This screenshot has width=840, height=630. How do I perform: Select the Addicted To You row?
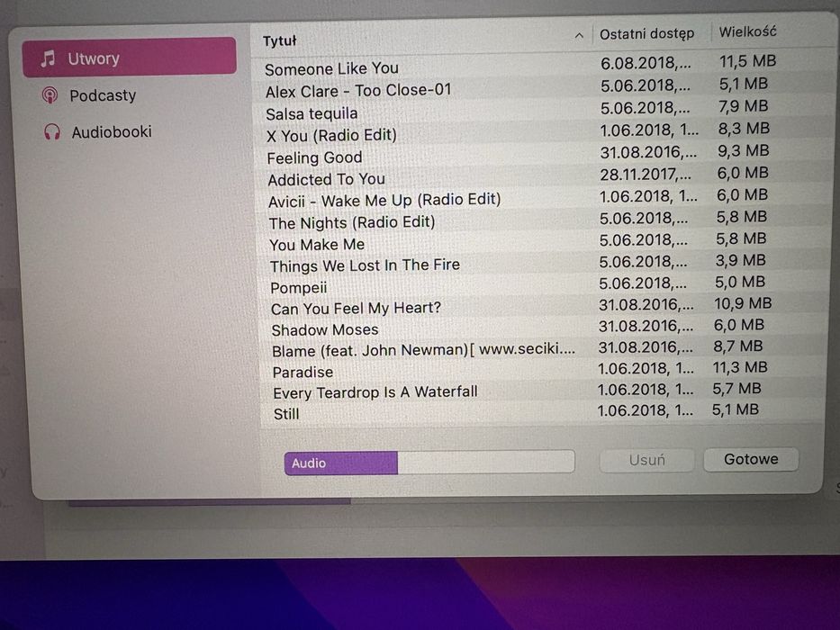pos(541,176)
